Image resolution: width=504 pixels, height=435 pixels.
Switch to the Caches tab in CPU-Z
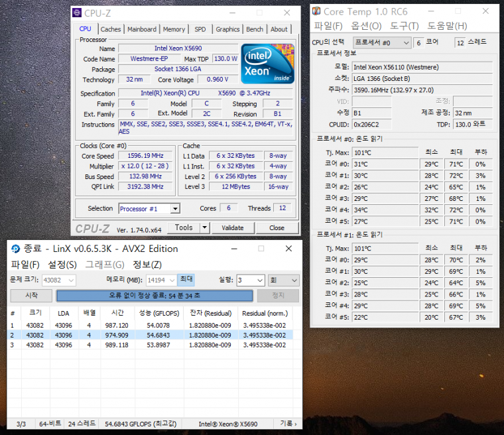111,29
